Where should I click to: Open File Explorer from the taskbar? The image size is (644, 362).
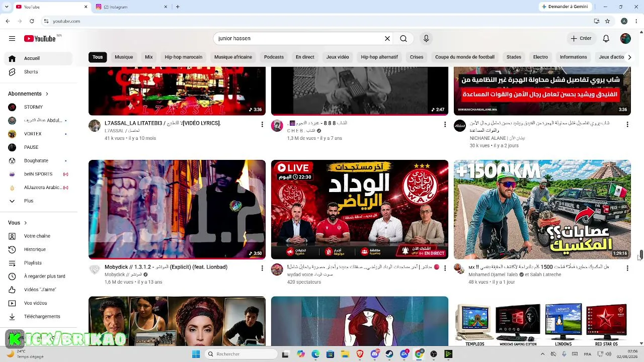[345, 354]
